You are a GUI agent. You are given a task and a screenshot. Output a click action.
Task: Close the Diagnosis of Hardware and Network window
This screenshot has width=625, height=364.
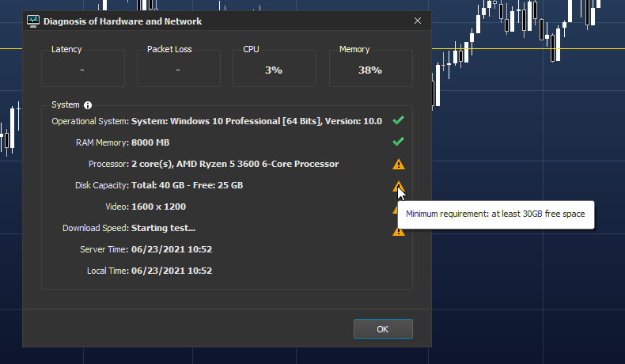click(418, 21)
